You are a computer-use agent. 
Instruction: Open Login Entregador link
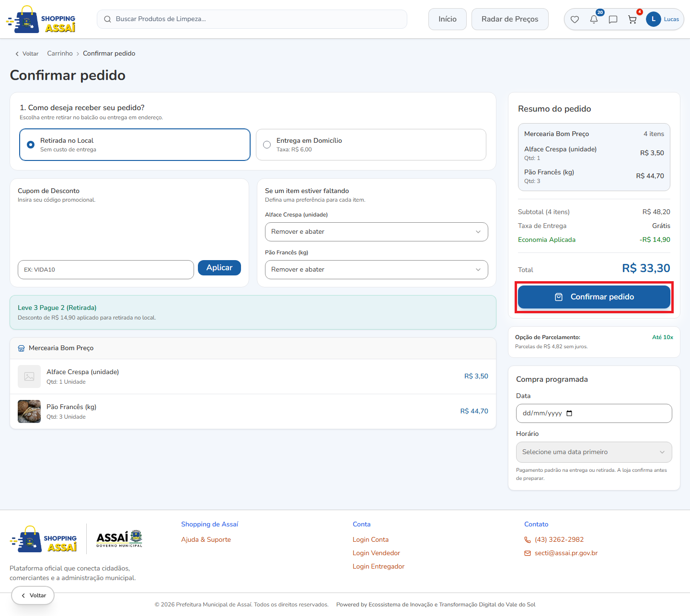379,567
